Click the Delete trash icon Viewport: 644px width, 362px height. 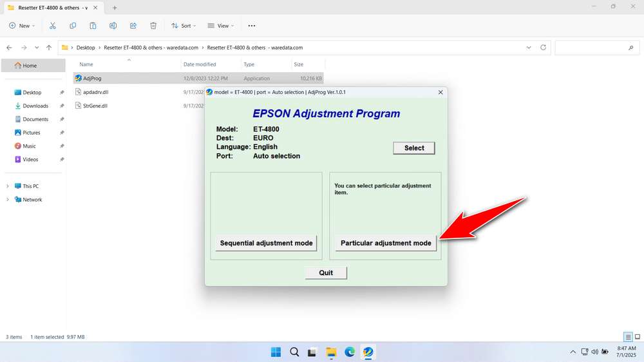153,26
